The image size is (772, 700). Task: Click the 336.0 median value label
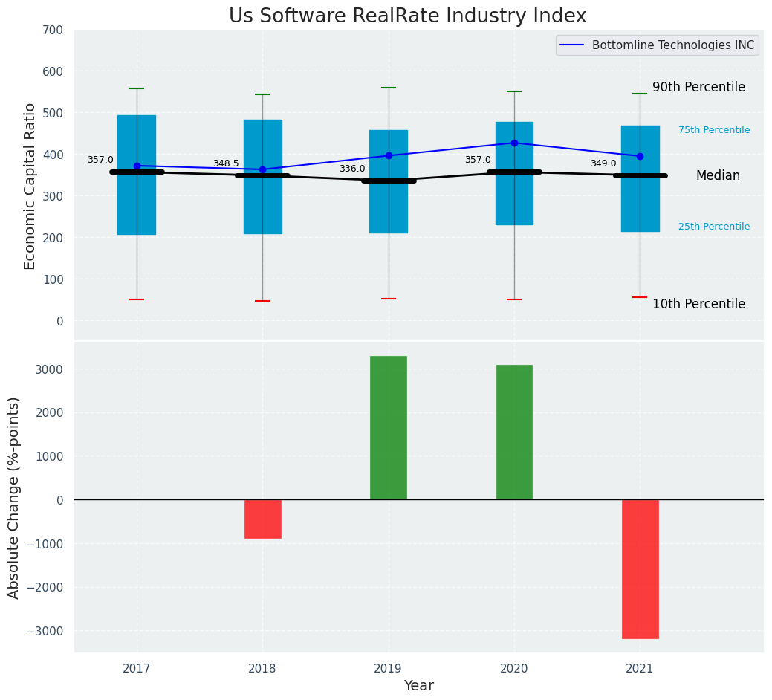[x=352, y=169]
